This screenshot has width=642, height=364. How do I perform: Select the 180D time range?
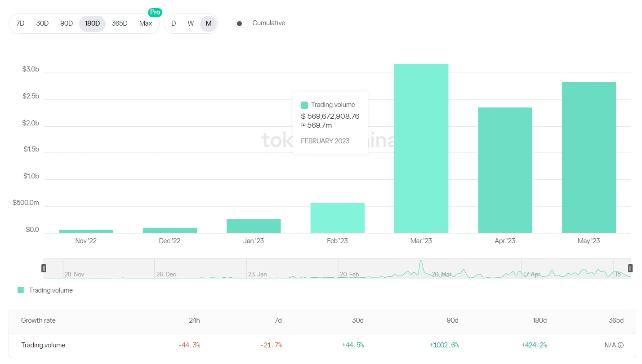point(92,23)
